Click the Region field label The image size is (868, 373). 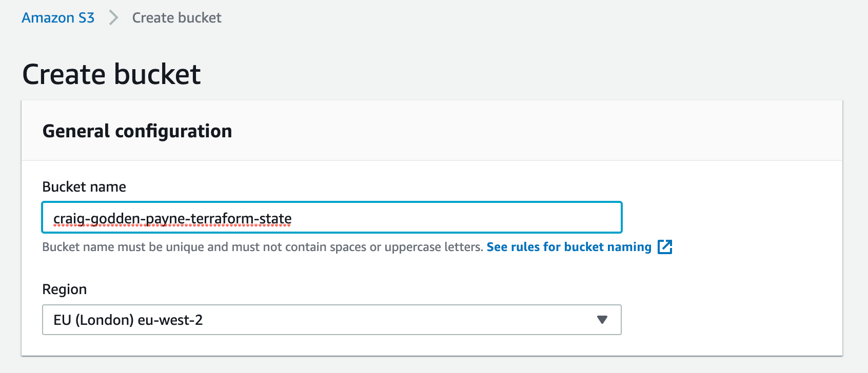(64, 289)
